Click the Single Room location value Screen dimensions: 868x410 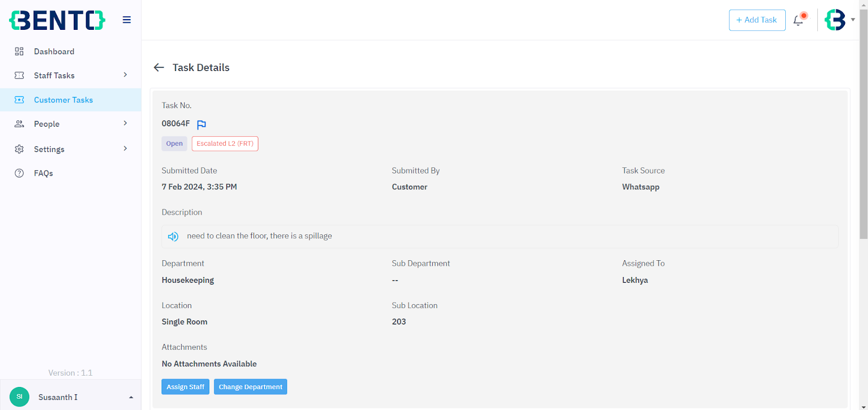[185, 322]
